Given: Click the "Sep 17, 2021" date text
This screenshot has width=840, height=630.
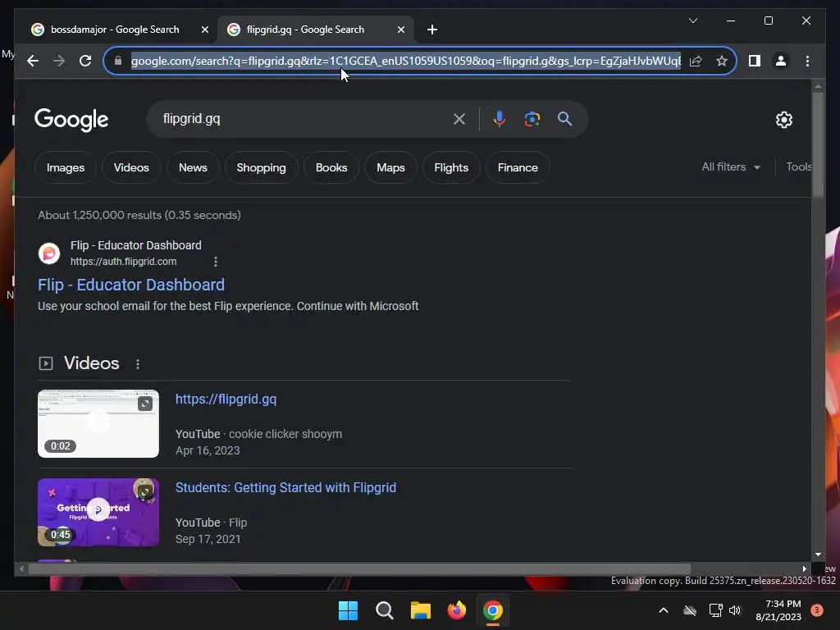Looking at the screenshot, I should [x=208, y=539].
